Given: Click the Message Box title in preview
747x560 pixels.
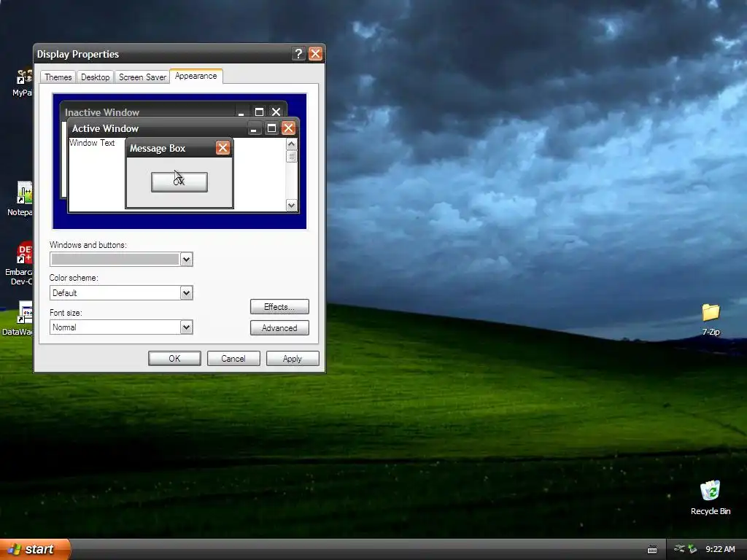Looking at the screenshot, I should (x=158, y=148).
